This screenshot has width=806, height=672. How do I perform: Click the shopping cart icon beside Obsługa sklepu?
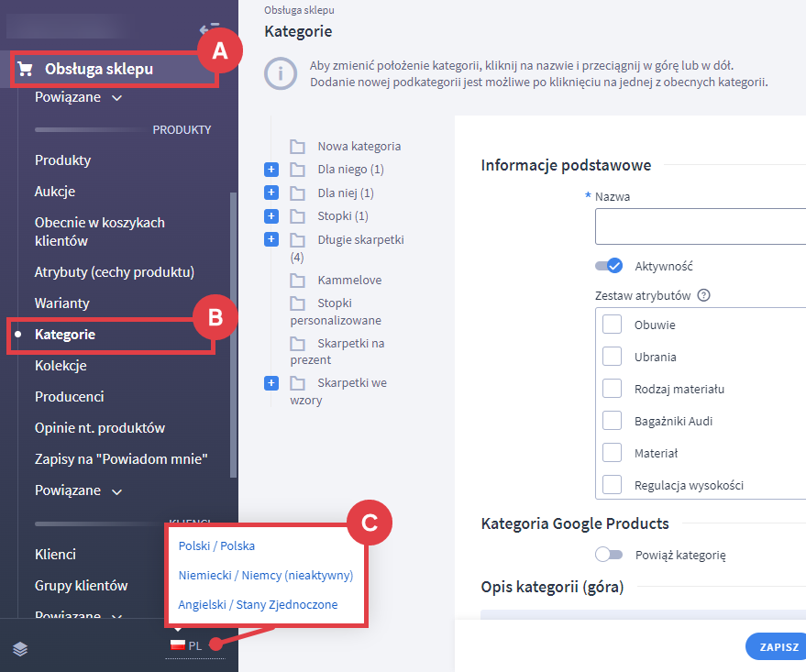(26, 69)
